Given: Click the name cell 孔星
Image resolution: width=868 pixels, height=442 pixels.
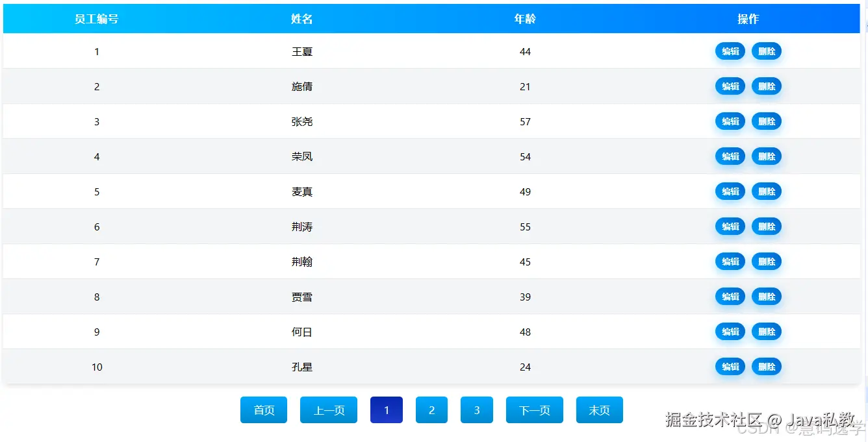Looking at the screenshot, I should tap(302, 367).
